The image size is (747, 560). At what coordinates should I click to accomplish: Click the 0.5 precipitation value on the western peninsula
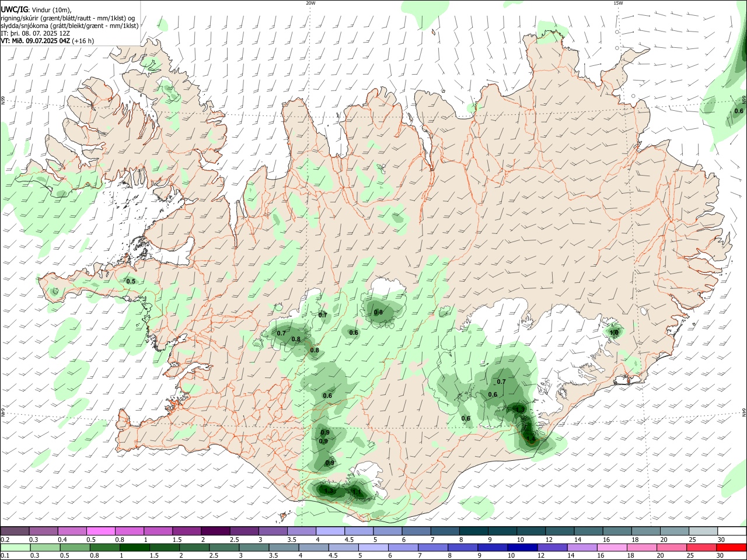pyautogui.click(x=131, y=281)
